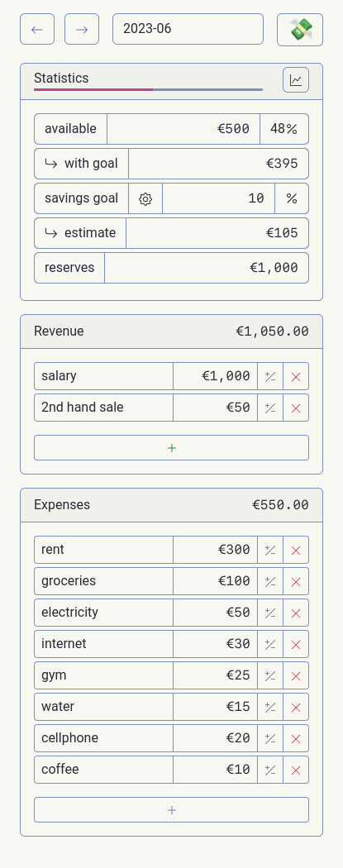Edit the savings goal value 10

(218, 198)
